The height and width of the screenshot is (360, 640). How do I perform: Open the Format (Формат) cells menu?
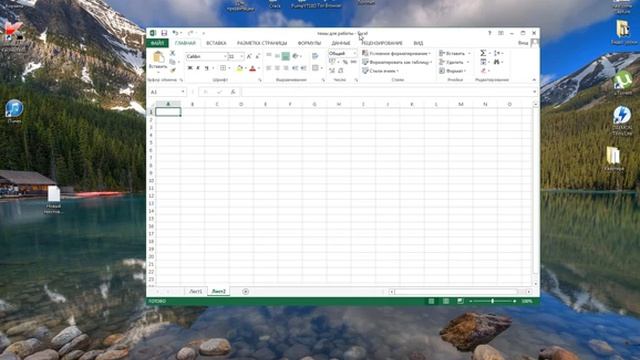click(451, 71)
